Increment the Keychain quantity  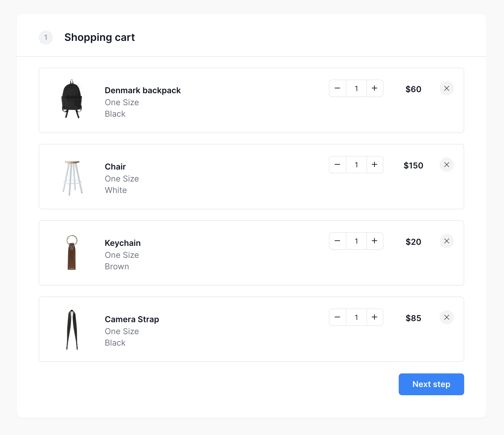375,241
